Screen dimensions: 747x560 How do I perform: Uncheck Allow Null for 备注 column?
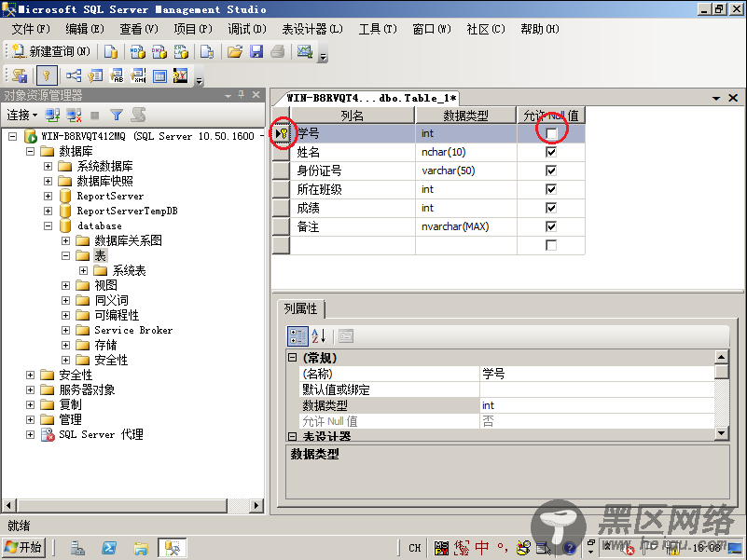[x=551, y=226]
